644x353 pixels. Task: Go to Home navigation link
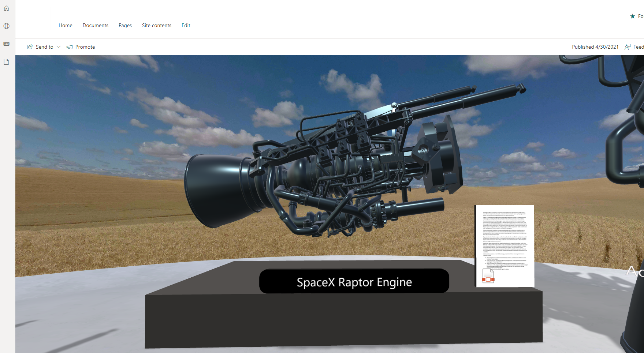click(66, 25)
